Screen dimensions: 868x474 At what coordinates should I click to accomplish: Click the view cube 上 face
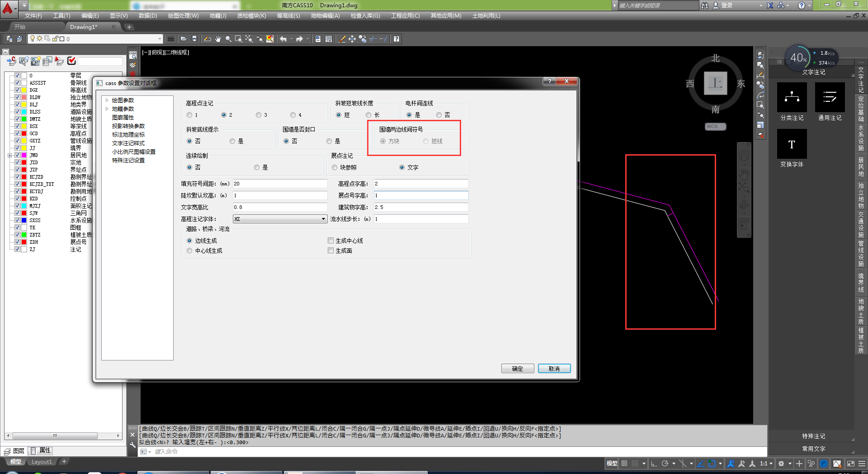tap(715, 83)
